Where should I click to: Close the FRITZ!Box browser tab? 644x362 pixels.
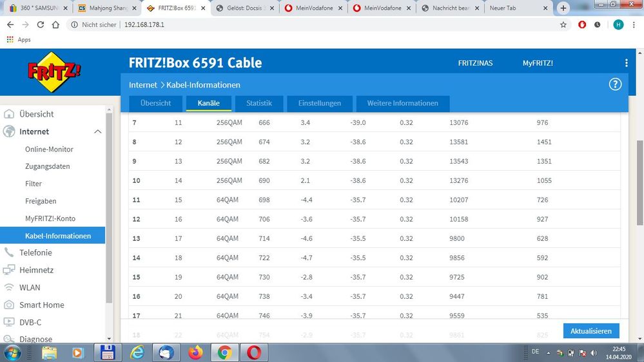tap(203, 8)
